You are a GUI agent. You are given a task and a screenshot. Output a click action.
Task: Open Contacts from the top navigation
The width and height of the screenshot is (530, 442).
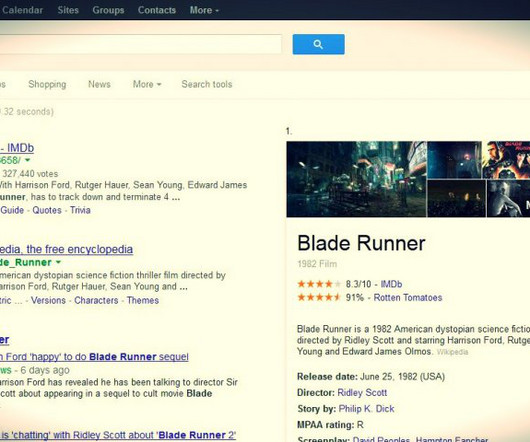point(157,10)
